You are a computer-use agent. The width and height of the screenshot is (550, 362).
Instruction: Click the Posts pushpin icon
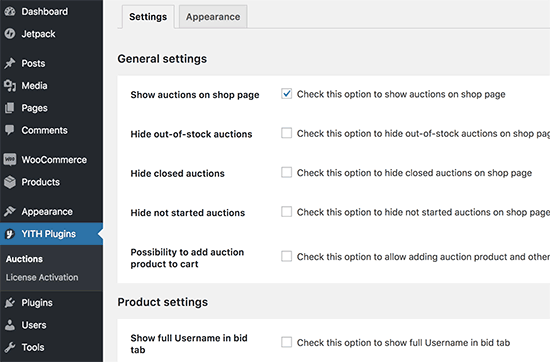pos(10,63)
